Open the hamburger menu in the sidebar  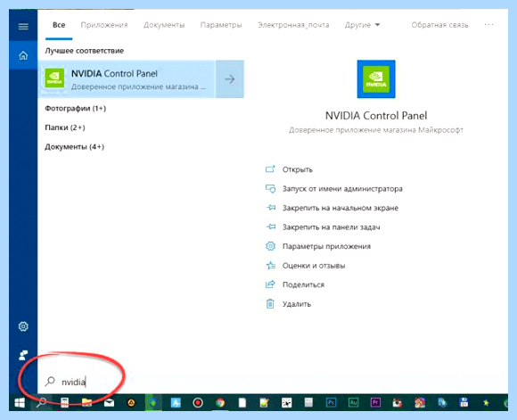pos(23,27)
